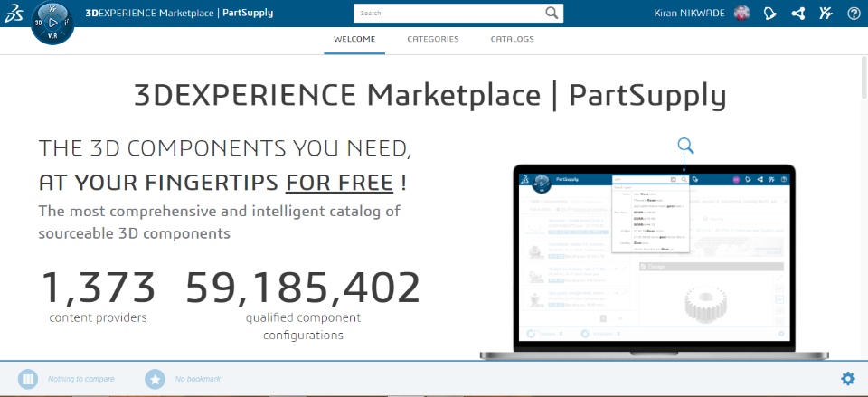The height and width of the screenshot is (397, 868).
Task: Open the help question mark icon
Action: (x=854, y=14)
